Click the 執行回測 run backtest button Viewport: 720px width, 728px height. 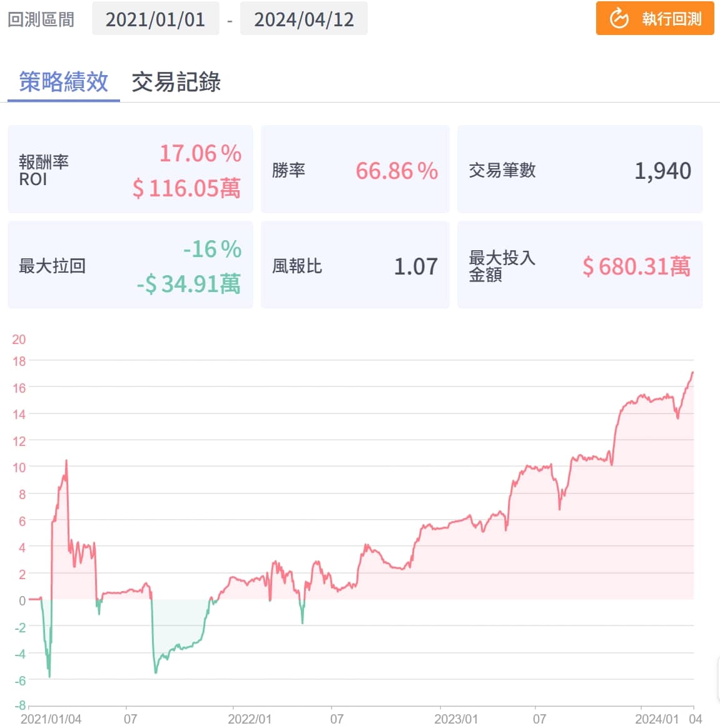click(x=655, y=19)
